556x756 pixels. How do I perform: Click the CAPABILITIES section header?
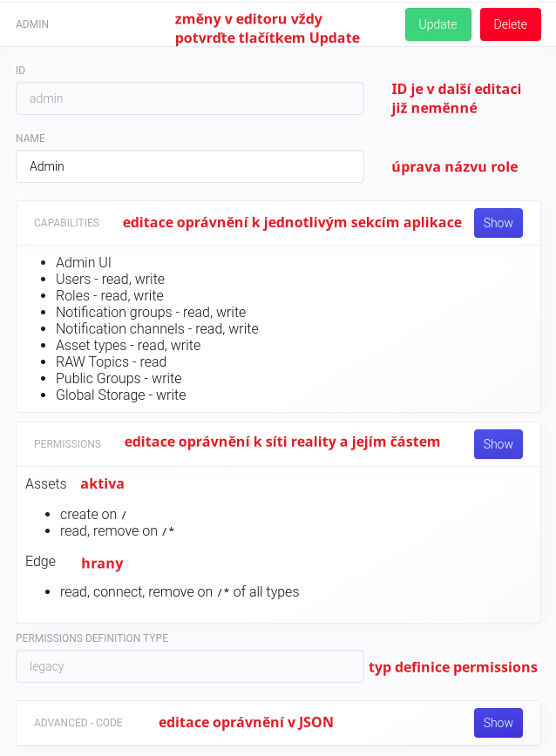click(x=66, y=223)
